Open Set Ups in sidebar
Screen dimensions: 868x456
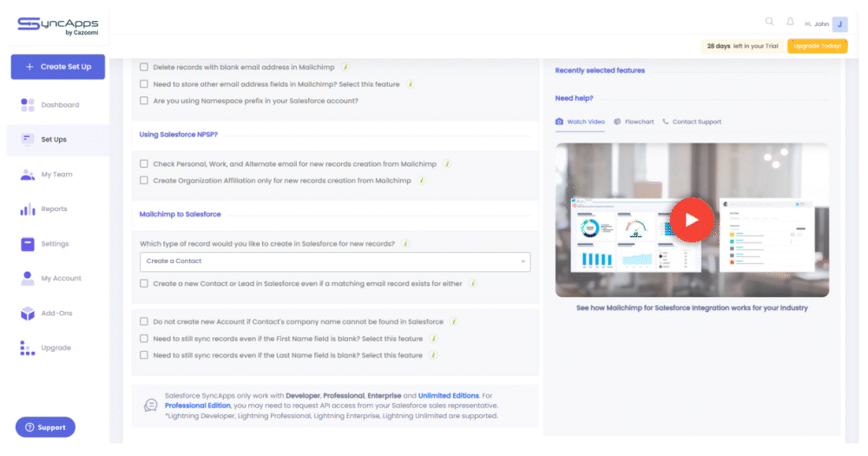[54, 140]
